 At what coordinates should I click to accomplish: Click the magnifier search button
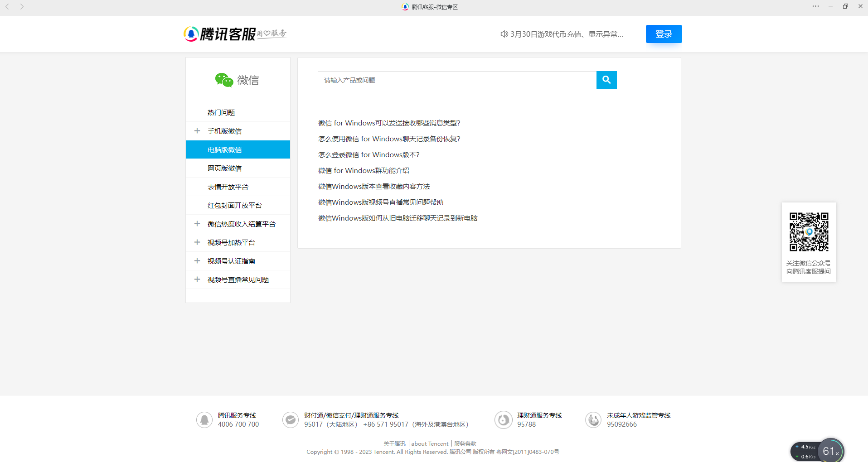[x=606, y=80]
